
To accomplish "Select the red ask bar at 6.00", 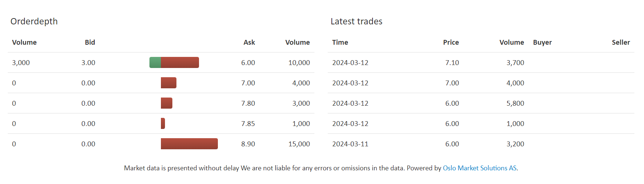I will 180,62.
